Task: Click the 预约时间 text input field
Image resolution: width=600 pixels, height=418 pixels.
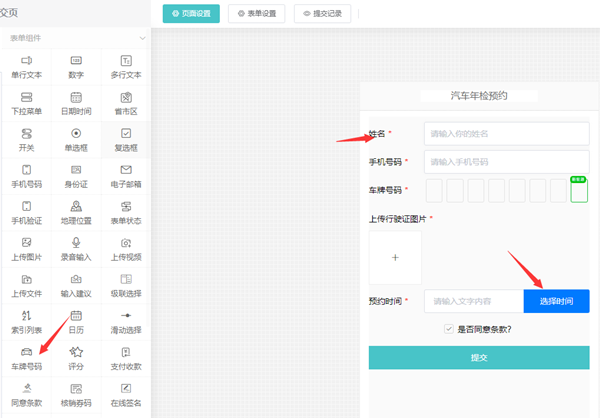Action: (x=474, y=301)
